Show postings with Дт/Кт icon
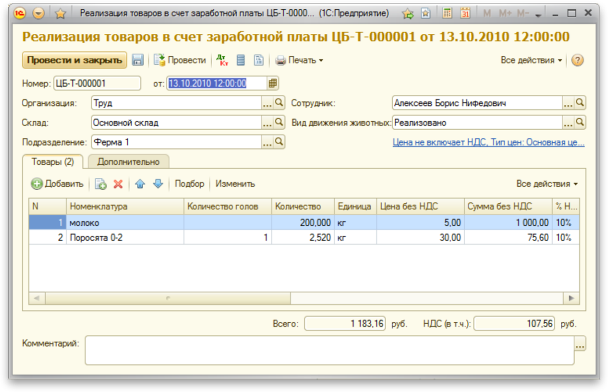The height and width of the screenshot is (392, 608). 222,60
